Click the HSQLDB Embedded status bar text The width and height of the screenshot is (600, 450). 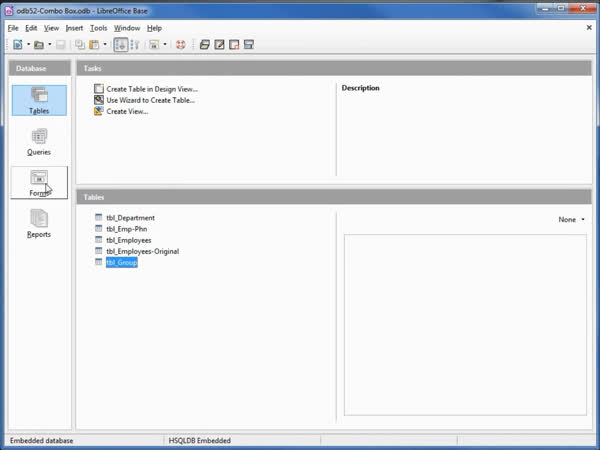point(199,440)
